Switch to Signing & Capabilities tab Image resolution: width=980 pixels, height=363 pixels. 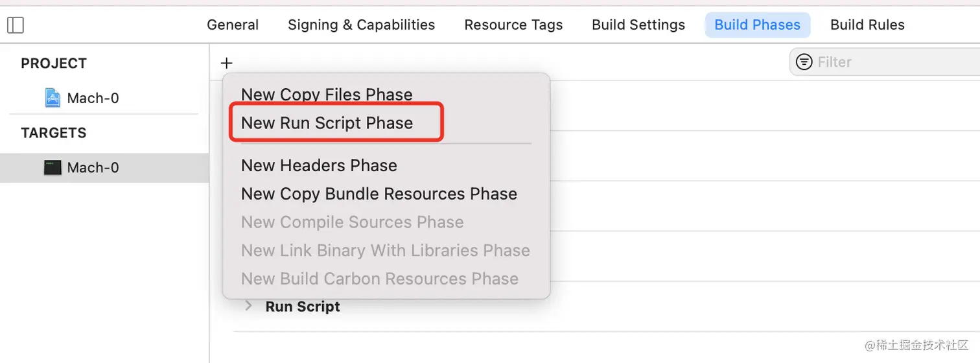[x=361, y=25]
